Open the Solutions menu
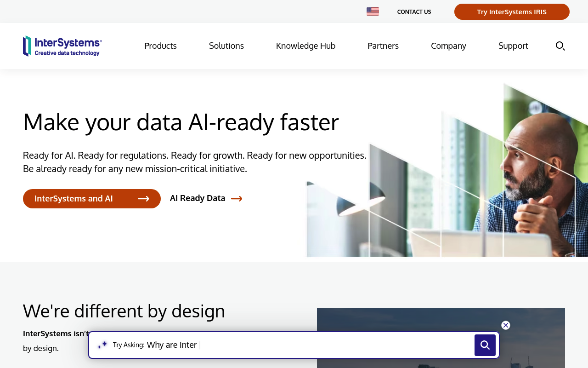588x368 pixels. coord(226,46)
